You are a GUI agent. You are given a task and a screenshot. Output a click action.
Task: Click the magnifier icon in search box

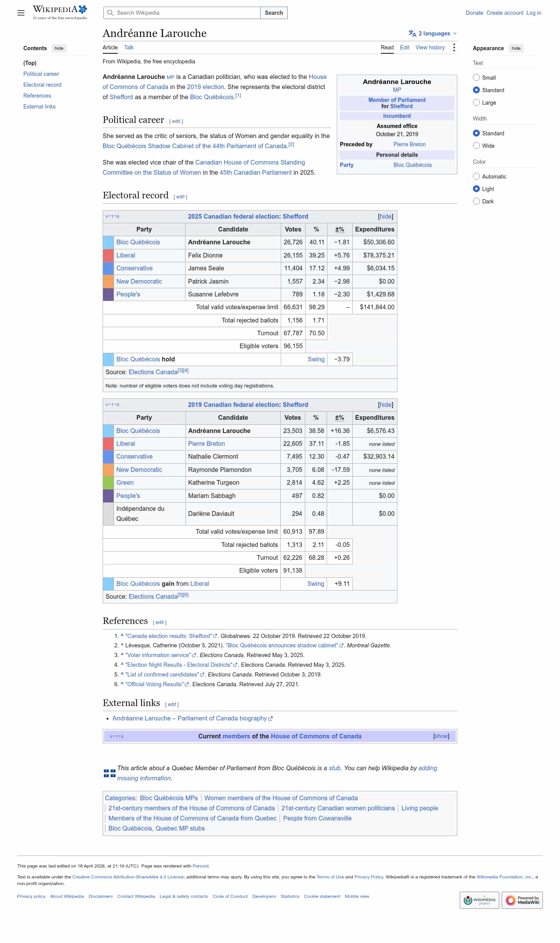point(110,13)
